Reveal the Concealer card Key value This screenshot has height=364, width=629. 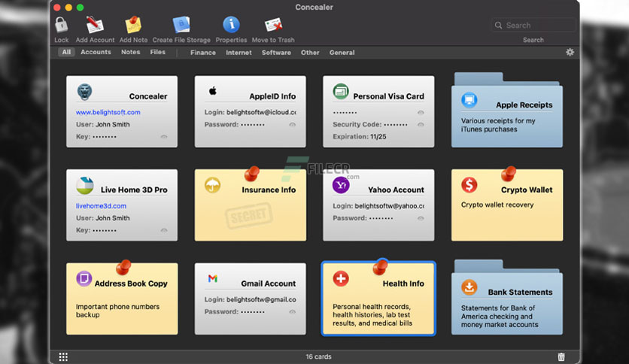click(x=164, y=137)
